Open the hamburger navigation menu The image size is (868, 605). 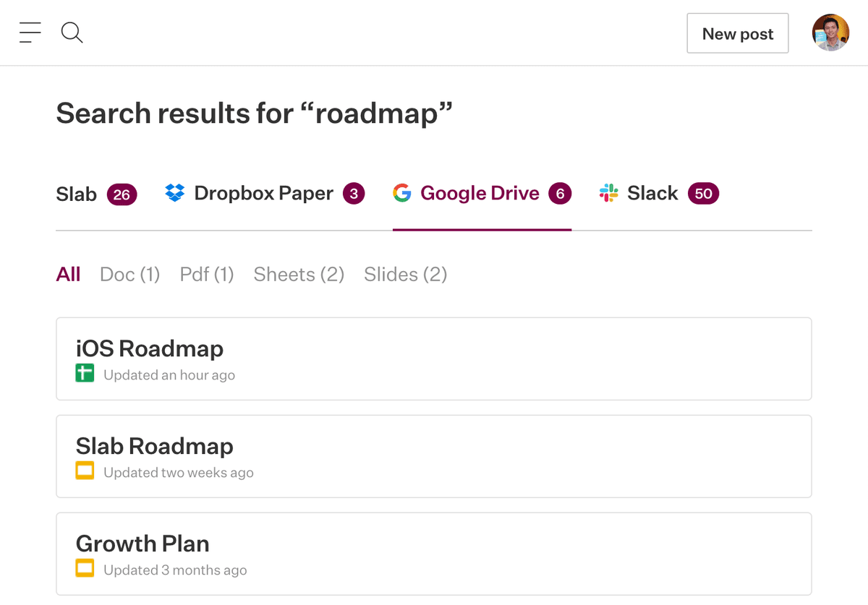[x=30, y=33]
